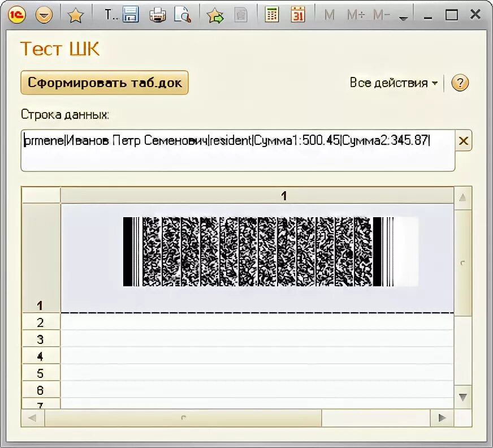Click the generated barcode image

tap(270, 252)
